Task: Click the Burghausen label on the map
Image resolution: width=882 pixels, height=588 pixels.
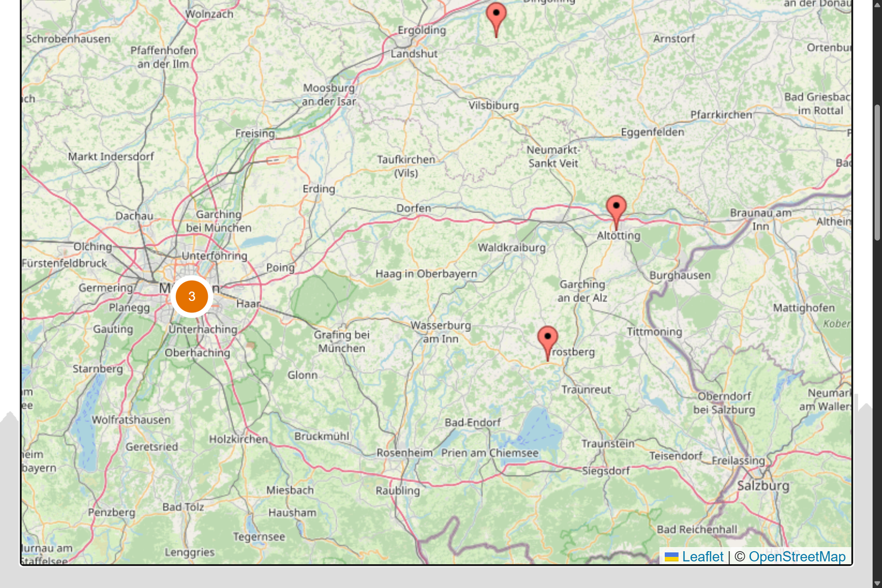Action: (680, 275)
